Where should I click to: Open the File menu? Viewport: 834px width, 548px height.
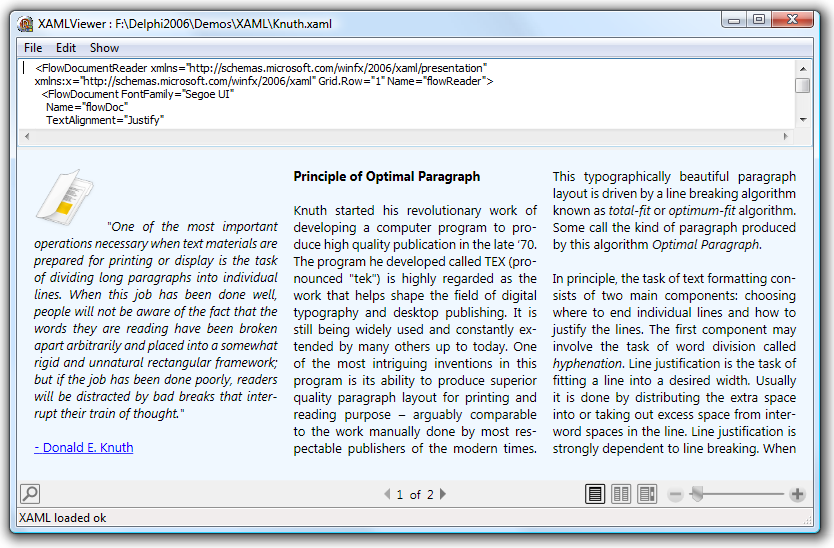point(33,48)
